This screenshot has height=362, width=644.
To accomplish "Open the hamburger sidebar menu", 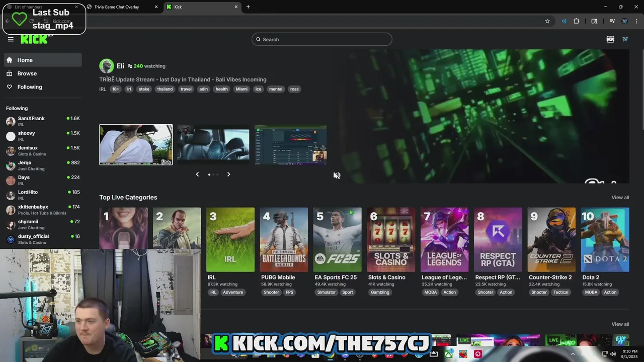I will pyautogui.click(x=11, y=39).
